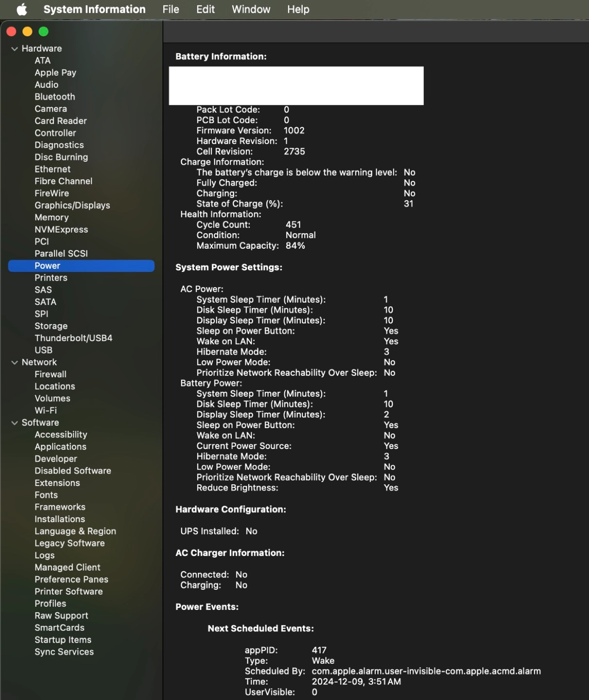This screenshot has width=589, height=700.
Task: Open the Window menu
Action: tap(251, 9)
